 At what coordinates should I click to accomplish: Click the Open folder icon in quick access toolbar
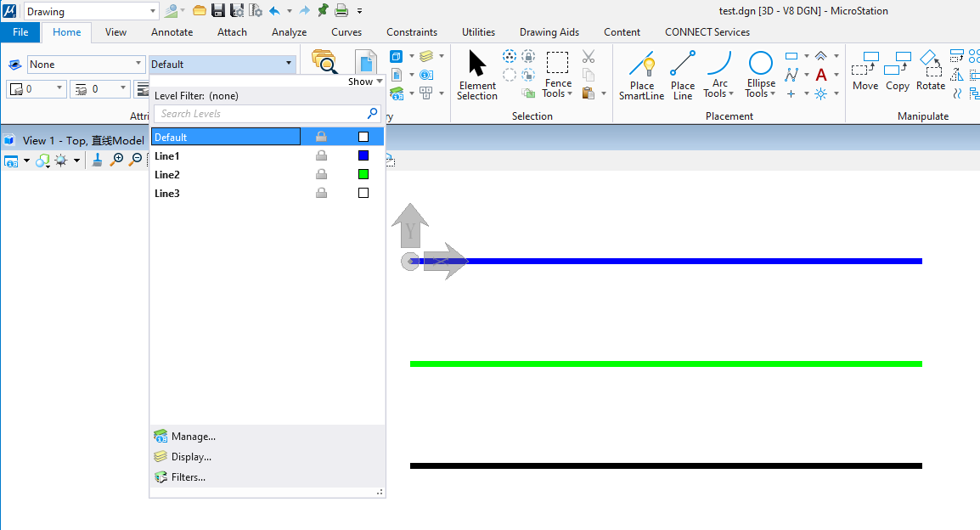pyautogui.click(x=200, y=11)
